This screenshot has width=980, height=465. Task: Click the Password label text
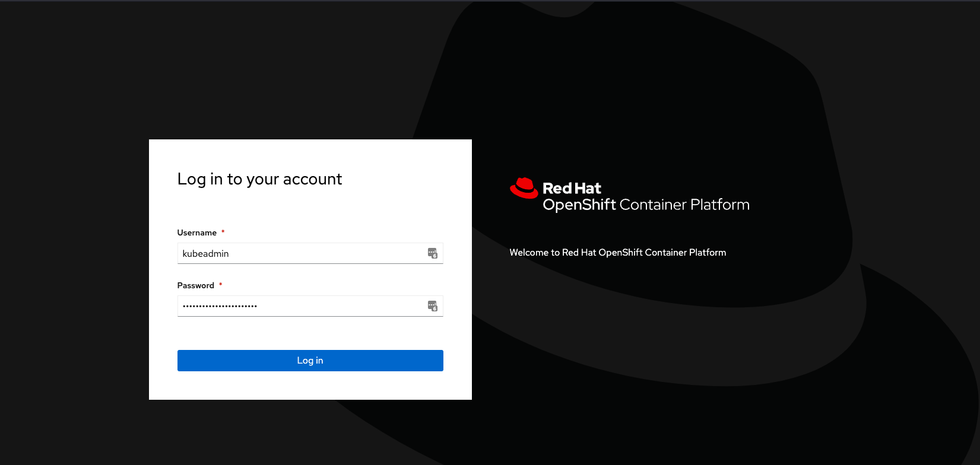pos(195,285)
